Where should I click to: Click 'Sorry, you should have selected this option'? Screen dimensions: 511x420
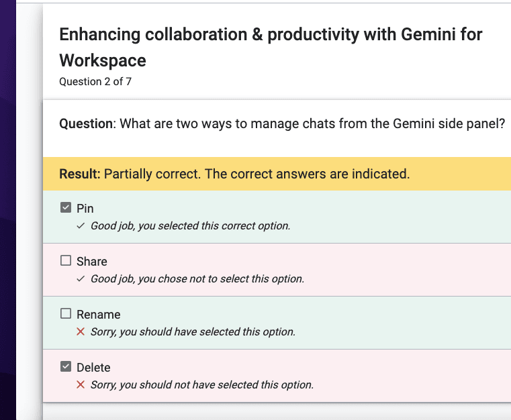coord(193,331)
